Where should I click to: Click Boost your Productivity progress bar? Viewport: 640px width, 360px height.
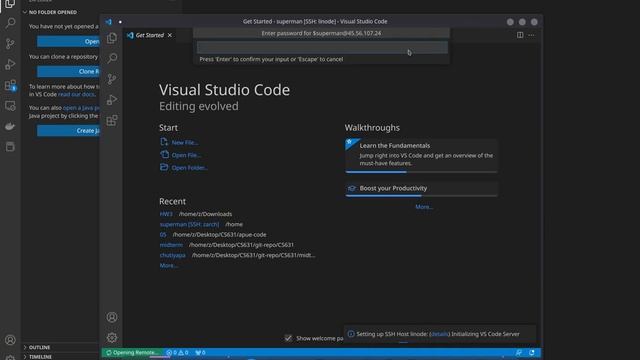pos(421,196)
